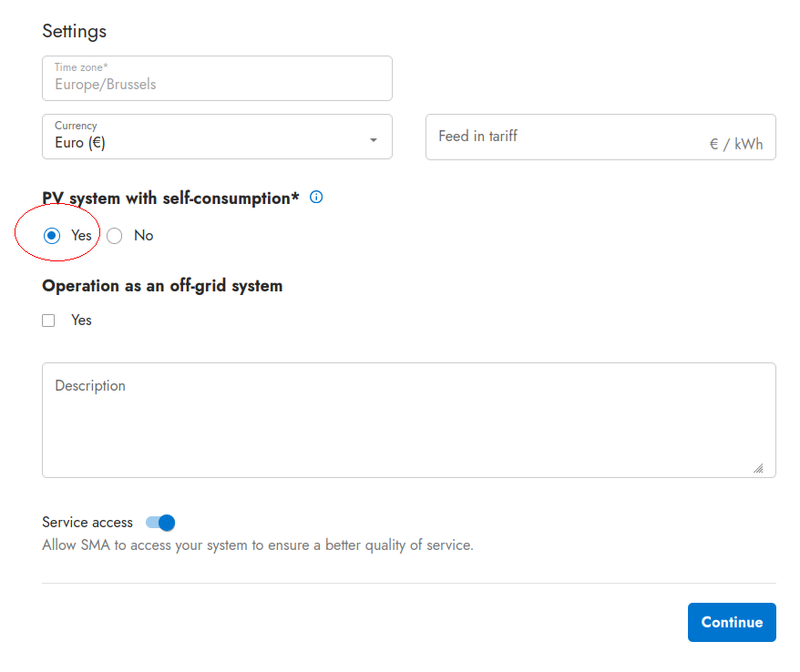The width and height of the screenshot is (800, 672).
Task: Click into the Description text area
Action: coord(409,420)
